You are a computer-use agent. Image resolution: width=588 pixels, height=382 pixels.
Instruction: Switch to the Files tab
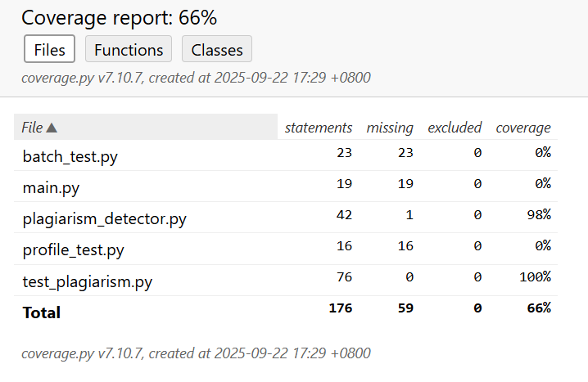click(x=50, y=49)
